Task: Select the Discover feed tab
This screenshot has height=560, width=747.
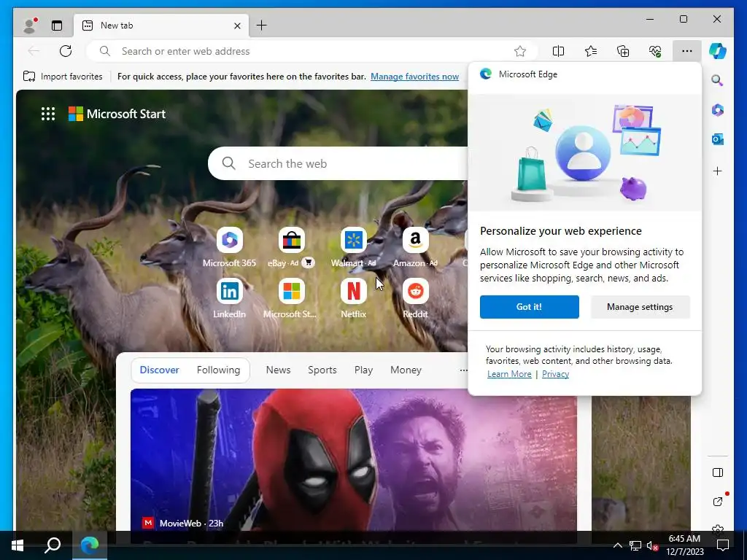Action: [x=159, y=370]
